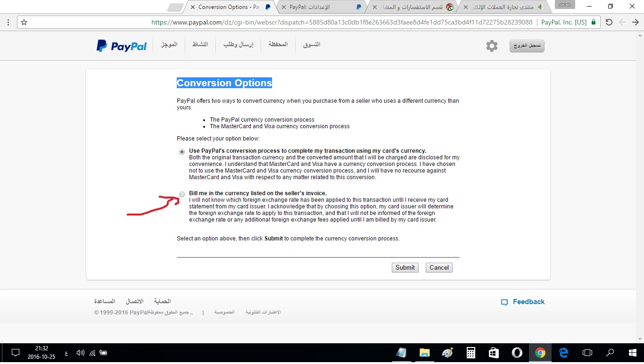This screenshot has width=644, height=364.
Task: Open the settings gear icon
Action: click(x=492, y=46)
